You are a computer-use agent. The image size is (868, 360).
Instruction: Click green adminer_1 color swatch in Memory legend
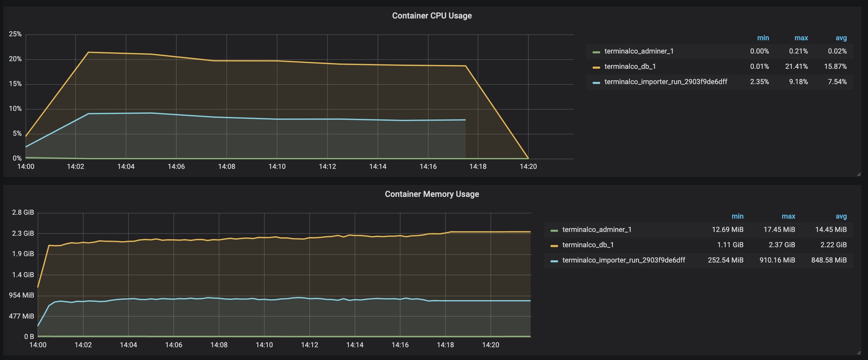(x=554, y=231)
